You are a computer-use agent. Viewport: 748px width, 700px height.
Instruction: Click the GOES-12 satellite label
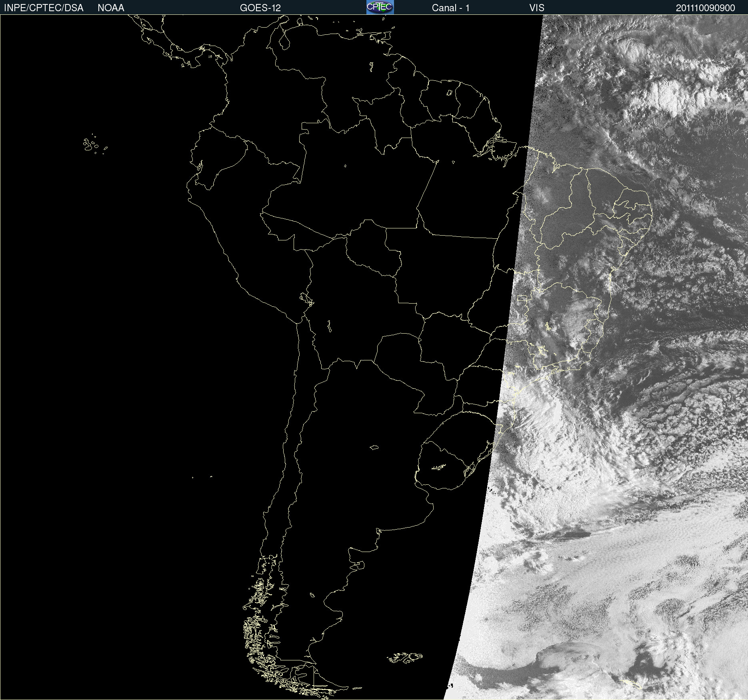tap(260, 8)
